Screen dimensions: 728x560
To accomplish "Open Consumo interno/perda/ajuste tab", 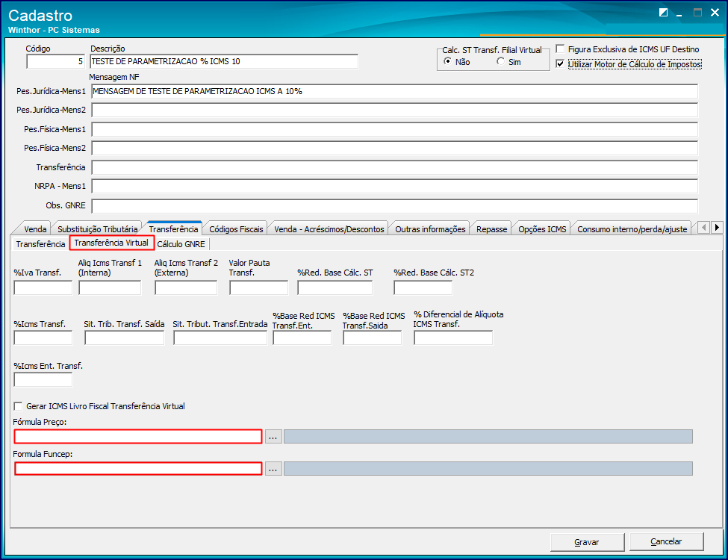I will coord(632,229).
